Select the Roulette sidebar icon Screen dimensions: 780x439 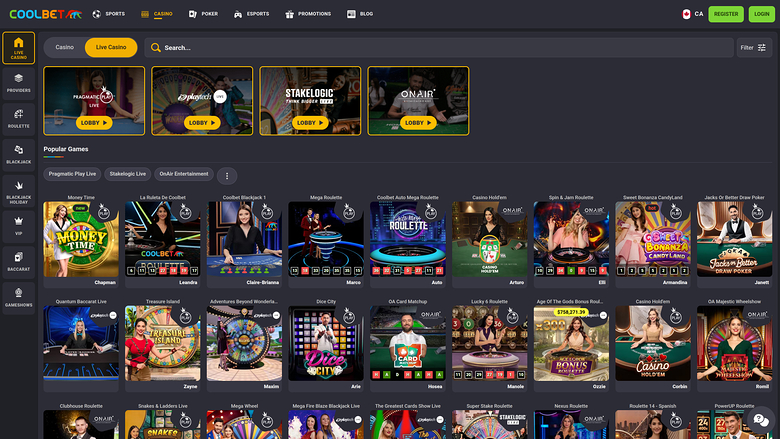point(18,118)
